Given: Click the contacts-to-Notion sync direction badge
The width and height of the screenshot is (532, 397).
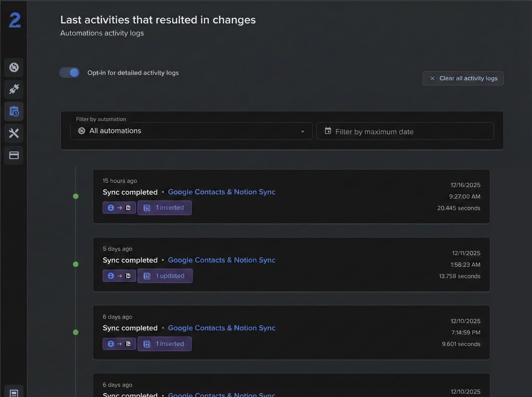Looking at the screenshot, I should [119, 208].
